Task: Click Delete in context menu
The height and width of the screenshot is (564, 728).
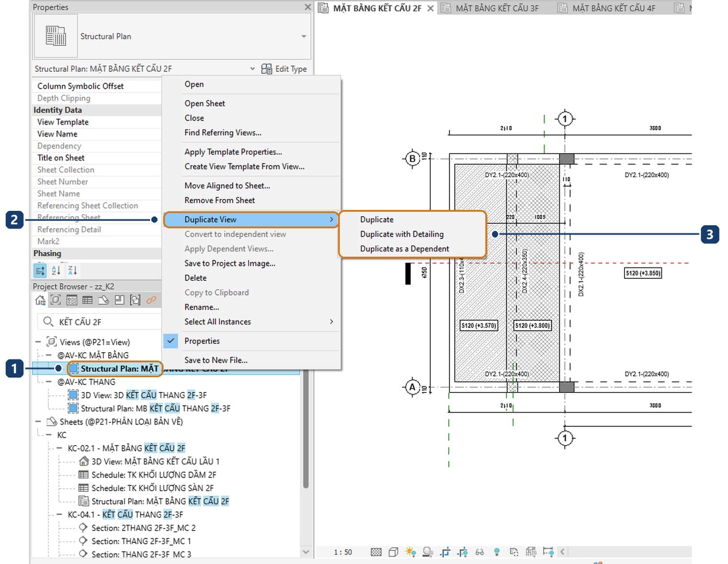Action: (x=195, y=278)
